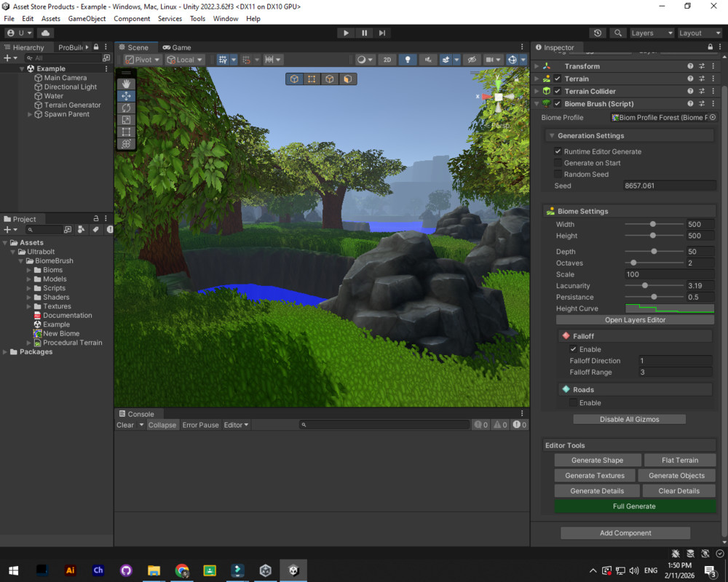Open Unity Hub from taskbar

pyautogui.click(x=265, y=570)
